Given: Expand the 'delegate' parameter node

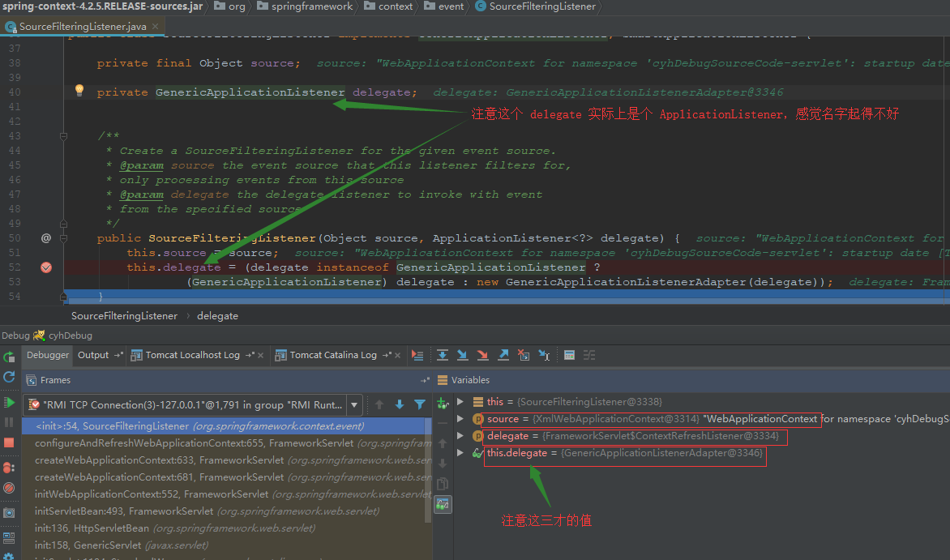Looking at the screenshot, I should 460,436.
